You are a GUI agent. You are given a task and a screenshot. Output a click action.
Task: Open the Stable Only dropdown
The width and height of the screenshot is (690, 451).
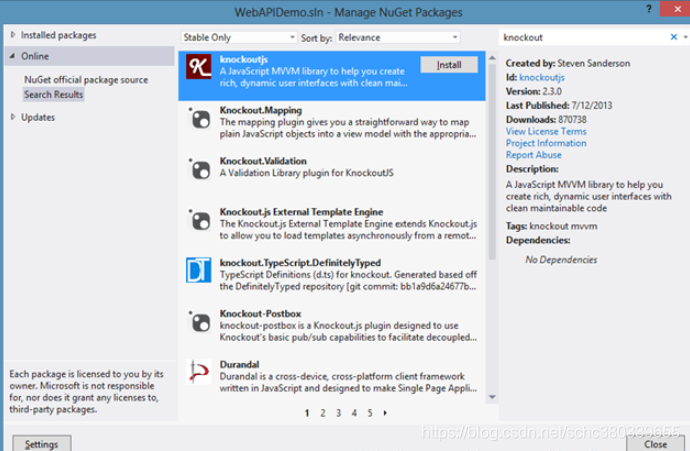pos(239,37)
